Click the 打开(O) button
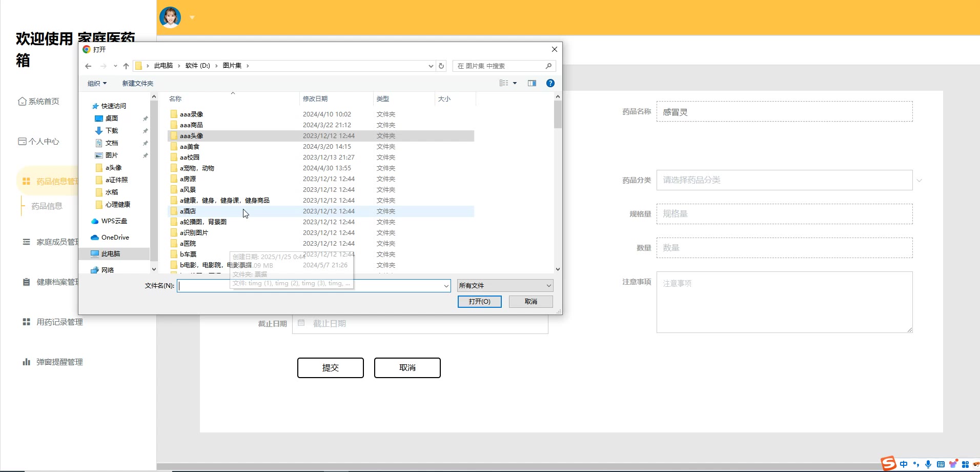980x472 pixels. point(479,302)
